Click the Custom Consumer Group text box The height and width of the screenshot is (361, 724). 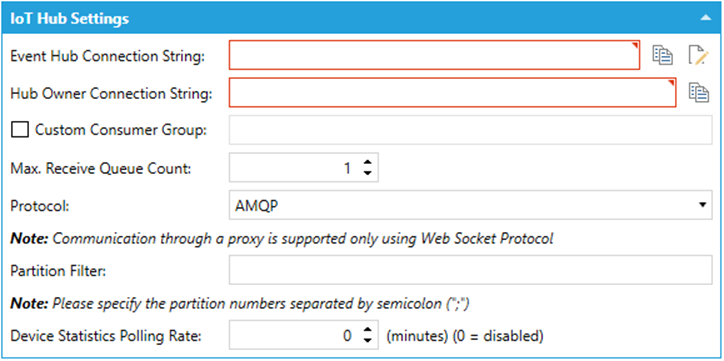coord(471,130)
